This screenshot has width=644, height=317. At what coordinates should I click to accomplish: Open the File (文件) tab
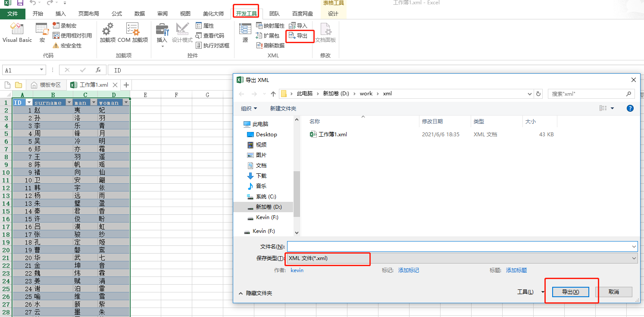click(x=13, y=13)
